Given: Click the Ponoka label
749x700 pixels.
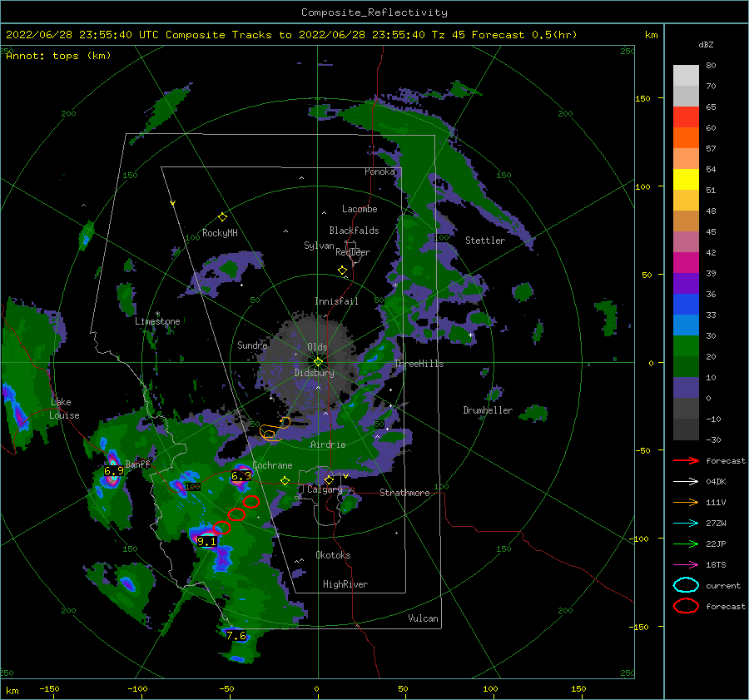Looking at the screenshot, I should click(379, 171).
